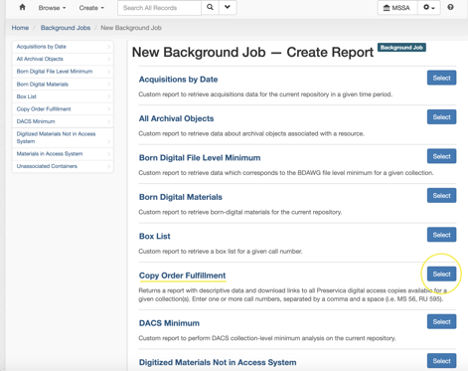468x371 pixels.
Task: Click the Home house icon in navbar
Action: (22, 7)
